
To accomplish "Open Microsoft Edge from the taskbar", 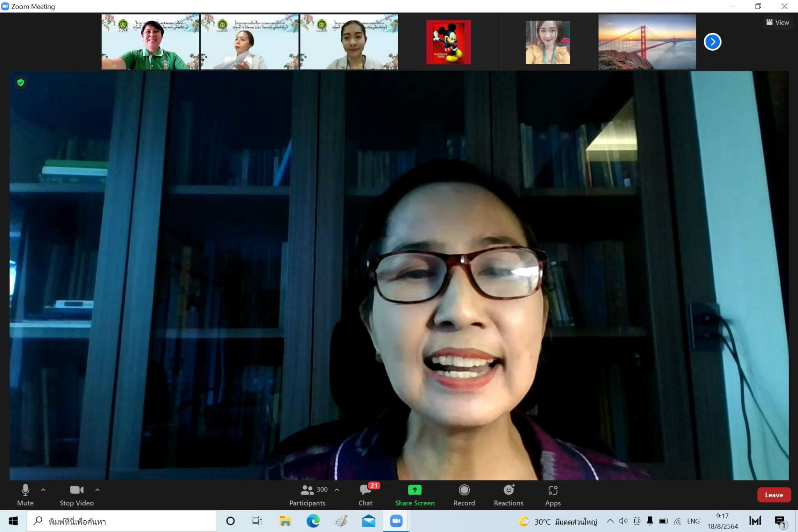I will pos(313,521).
